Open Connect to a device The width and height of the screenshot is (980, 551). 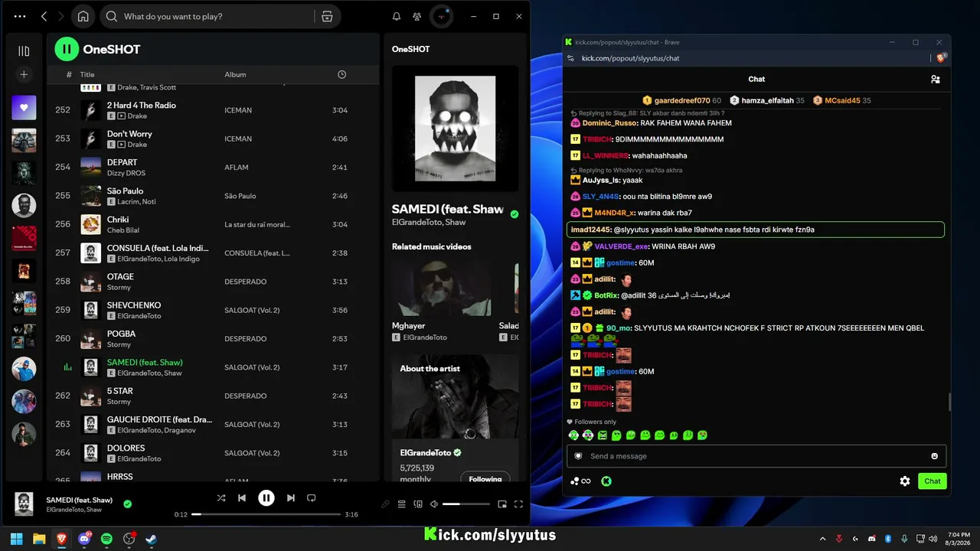pos(418,504)
